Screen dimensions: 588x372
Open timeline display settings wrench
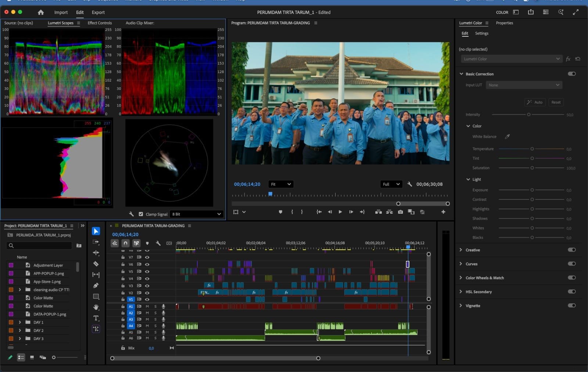pyautogui.click(x=158, y=243)
